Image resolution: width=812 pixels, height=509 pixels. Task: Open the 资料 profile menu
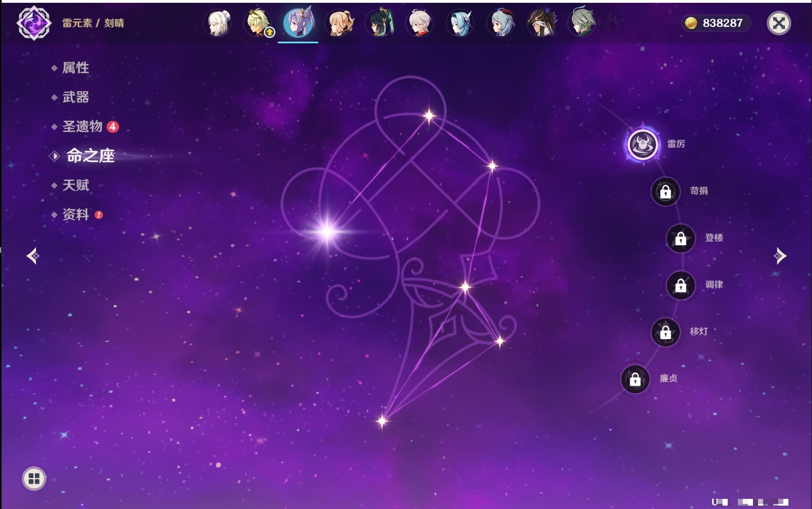(x=75, y=214)
